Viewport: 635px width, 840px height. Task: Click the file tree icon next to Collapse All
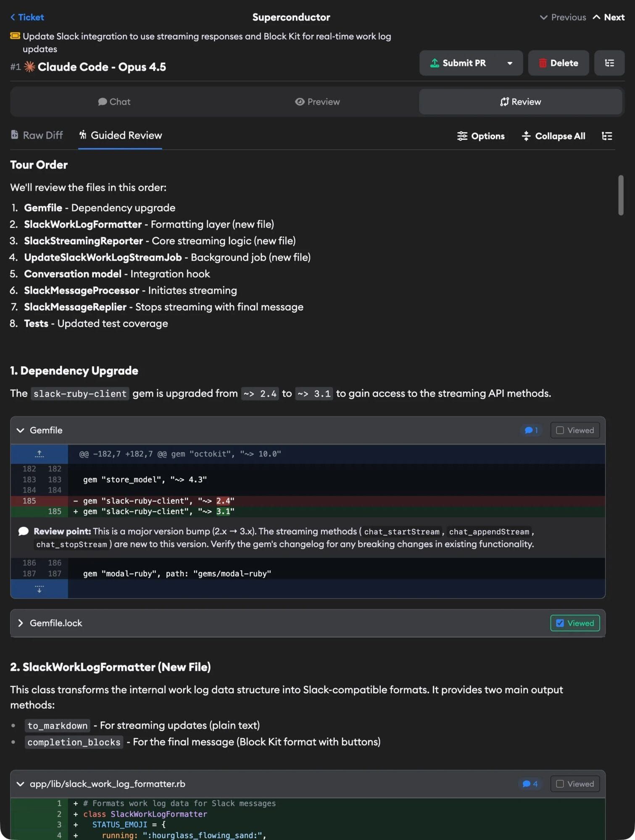607,136
